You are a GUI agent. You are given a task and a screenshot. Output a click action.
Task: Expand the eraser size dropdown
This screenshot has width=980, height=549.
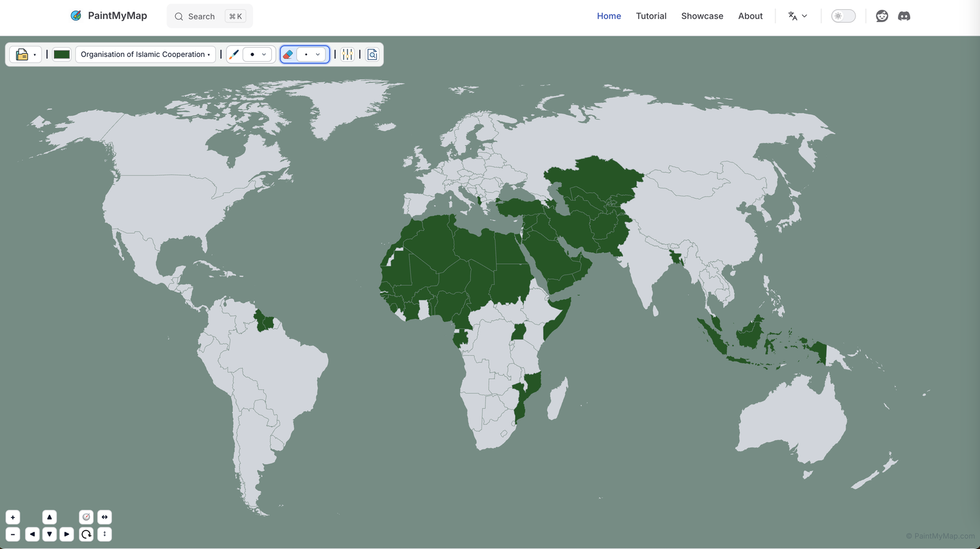click(x=312, y=54)
